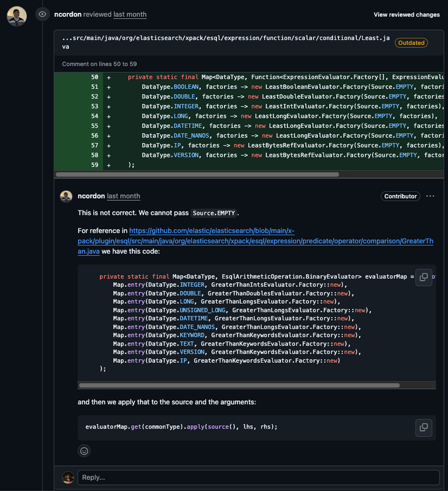This screenshot has height=491, width=448.
Task: Open the ncordon reviewer username link
Action: [x=68, y=14]
